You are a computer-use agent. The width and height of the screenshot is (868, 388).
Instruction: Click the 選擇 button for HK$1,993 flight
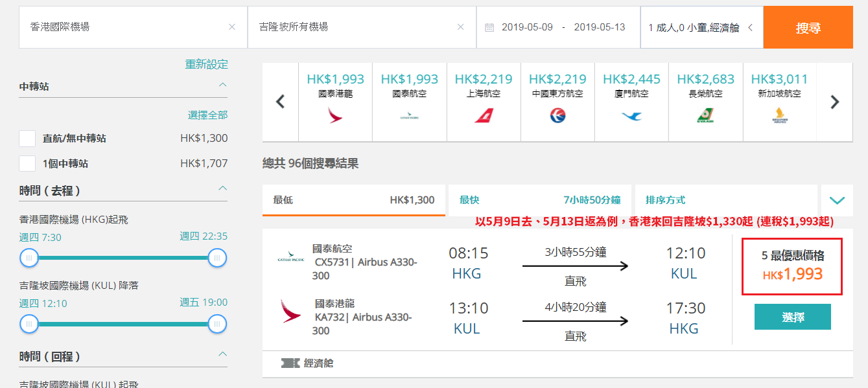coord(793,317)
